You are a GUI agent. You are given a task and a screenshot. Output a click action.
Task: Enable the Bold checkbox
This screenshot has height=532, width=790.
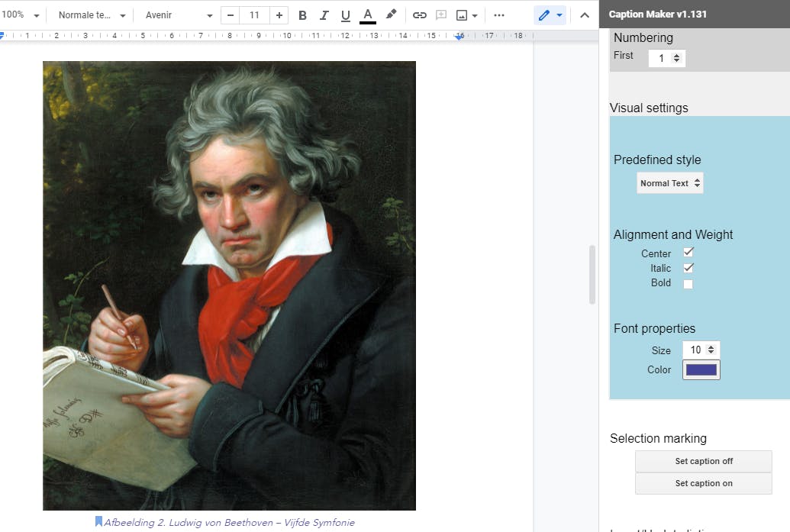click(688, 284)
